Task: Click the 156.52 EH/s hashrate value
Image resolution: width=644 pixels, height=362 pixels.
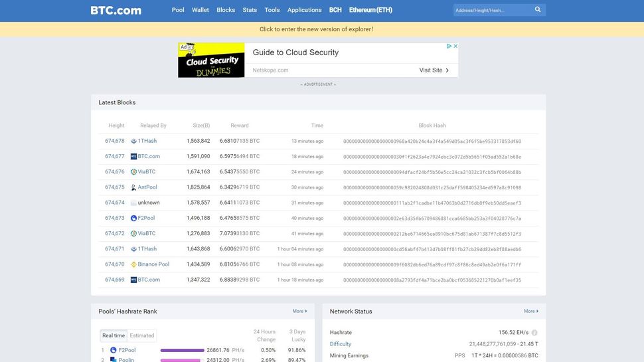Action: pos(513,332)
